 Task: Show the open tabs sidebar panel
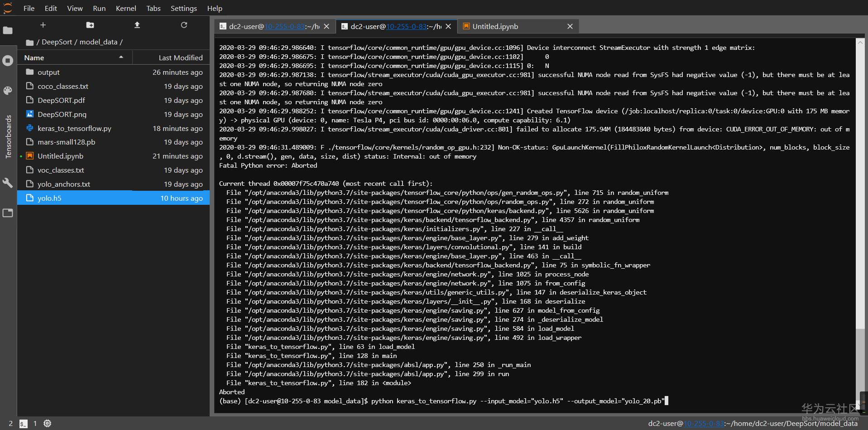tap(8, 213)
